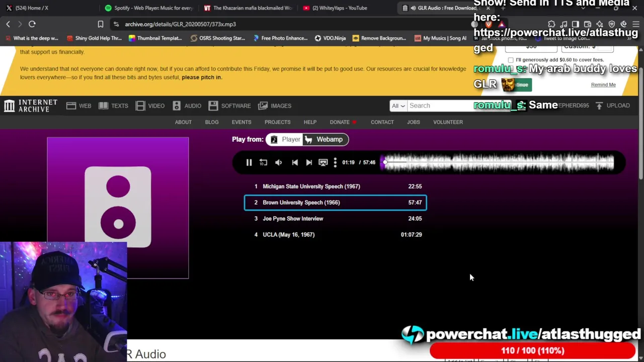The image size is (644, 362).
Task: Pause the audio playback
Action: (249, 162)
